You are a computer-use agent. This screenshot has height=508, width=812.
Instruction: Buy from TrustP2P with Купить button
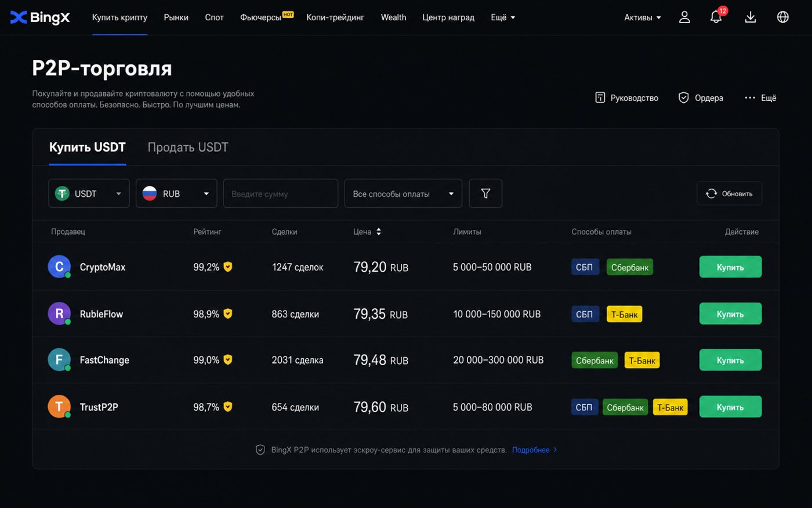pyautogui.click(x=730, y=407)
